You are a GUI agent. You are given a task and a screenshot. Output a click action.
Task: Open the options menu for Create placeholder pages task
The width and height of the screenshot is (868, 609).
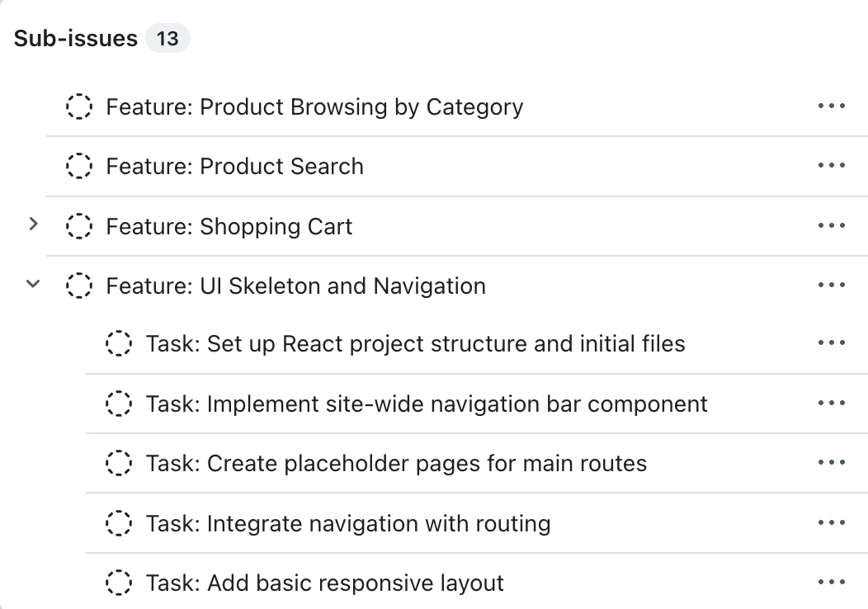(x=831, y=463)
